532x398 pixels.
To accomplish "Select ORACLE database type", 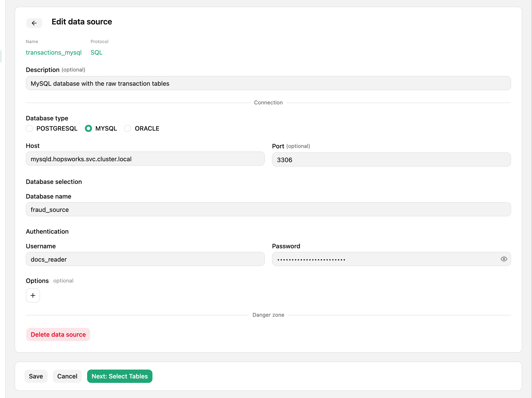I will [128, 128].
